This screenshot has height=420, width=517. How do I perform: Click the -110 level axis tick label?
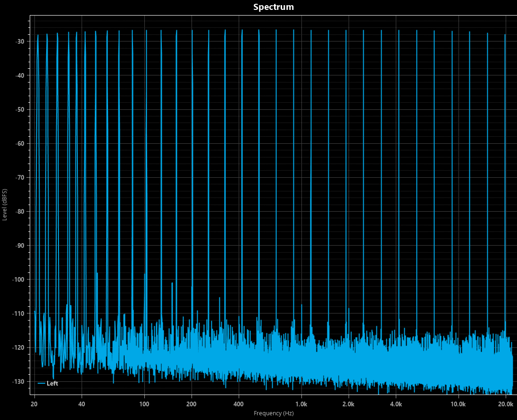18,313
